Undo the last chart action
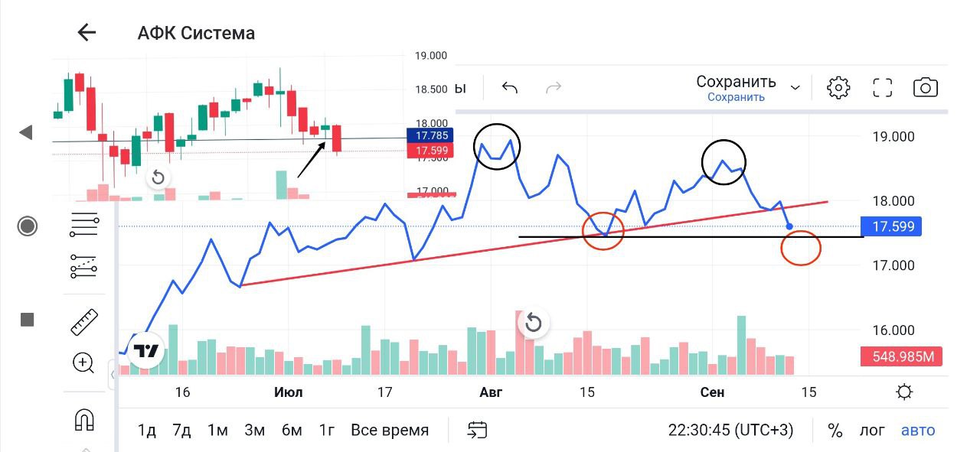The image size is (980, 452). pyautogui.click(x=510, y=87)
